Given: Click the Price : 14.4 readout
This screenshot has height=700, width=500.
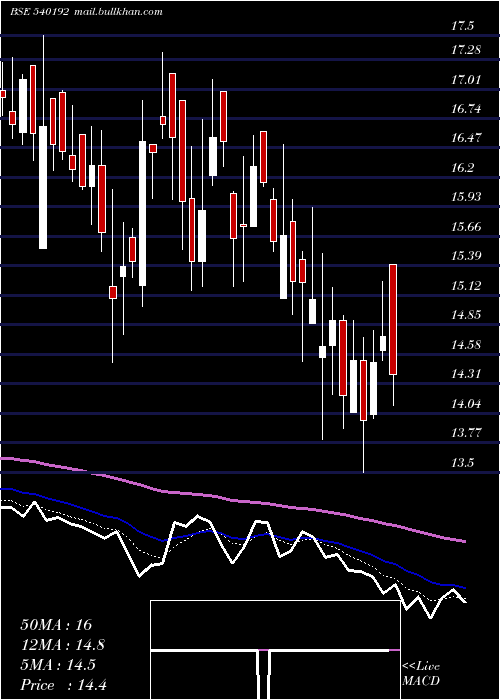Looking at the screenshot, I should pyautogui.click(x=63, y=685).
